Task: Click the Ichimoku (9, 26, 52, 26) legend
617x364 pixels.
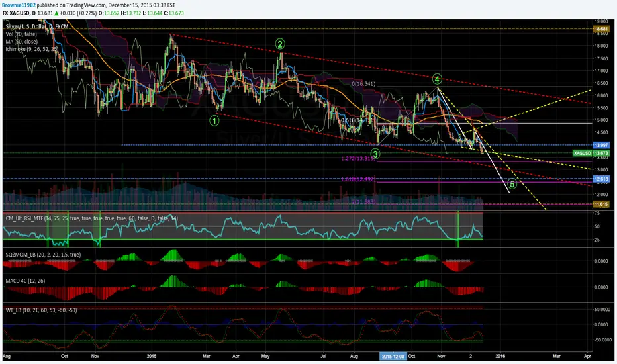Action: click(x=32, y=49)
